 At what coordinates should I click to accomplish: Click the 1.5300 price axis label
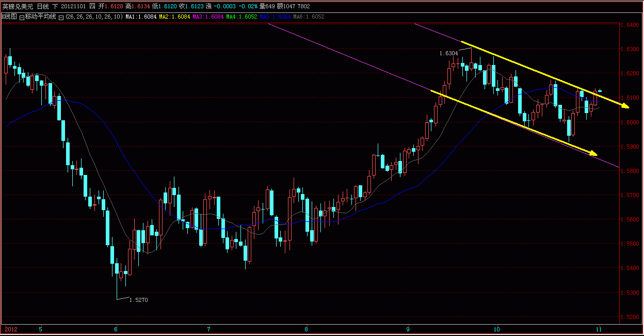631,293
